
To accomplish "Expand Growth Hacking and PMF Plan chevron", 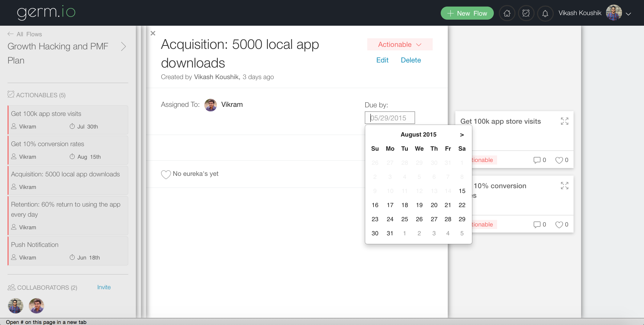I will (123, 46).
